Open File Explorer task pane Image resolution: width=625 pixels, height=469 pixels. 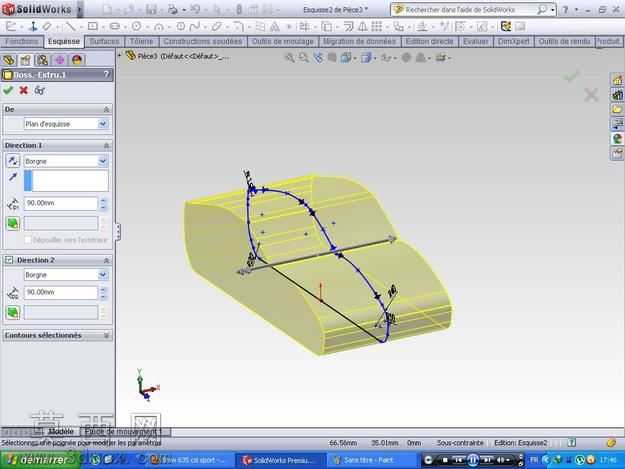(x=617, y=110)
